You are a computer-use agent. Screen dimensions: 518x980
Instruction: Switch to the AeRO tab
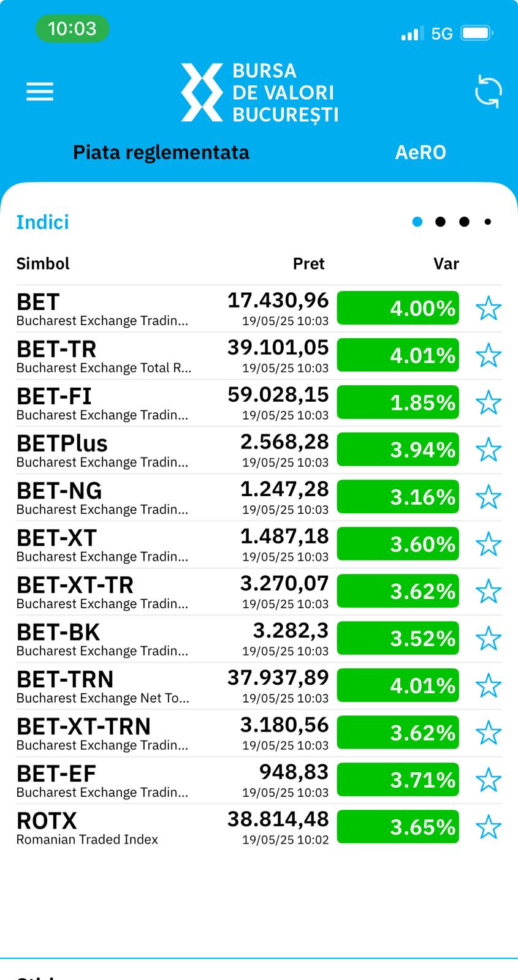pyautogui.click(x=421, y=153)
